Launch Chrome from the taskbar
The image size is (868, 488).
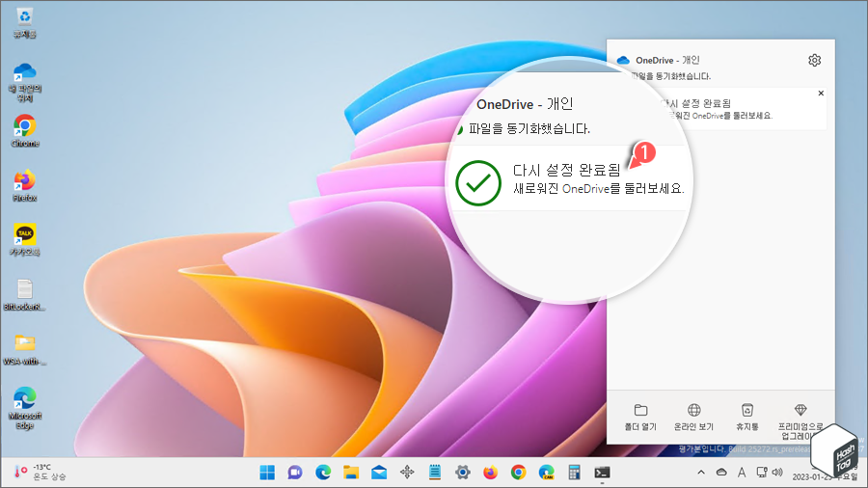coord(518,473)
